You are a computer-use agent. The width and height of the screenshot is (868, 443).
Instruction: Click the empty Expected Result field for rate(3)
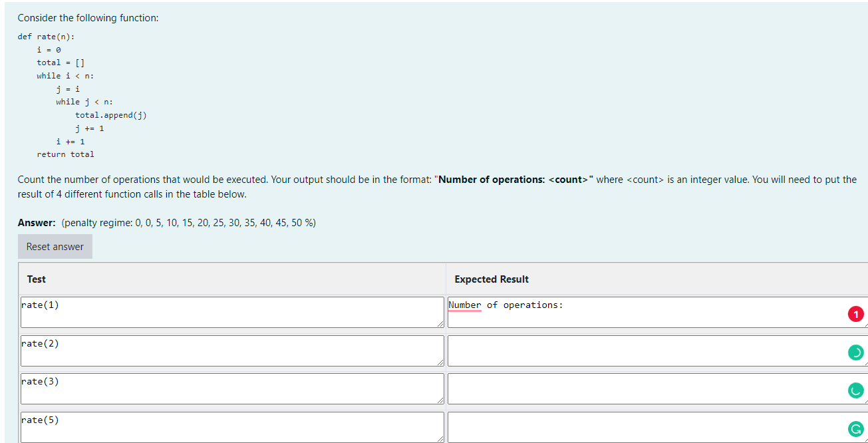pos(657,388)
